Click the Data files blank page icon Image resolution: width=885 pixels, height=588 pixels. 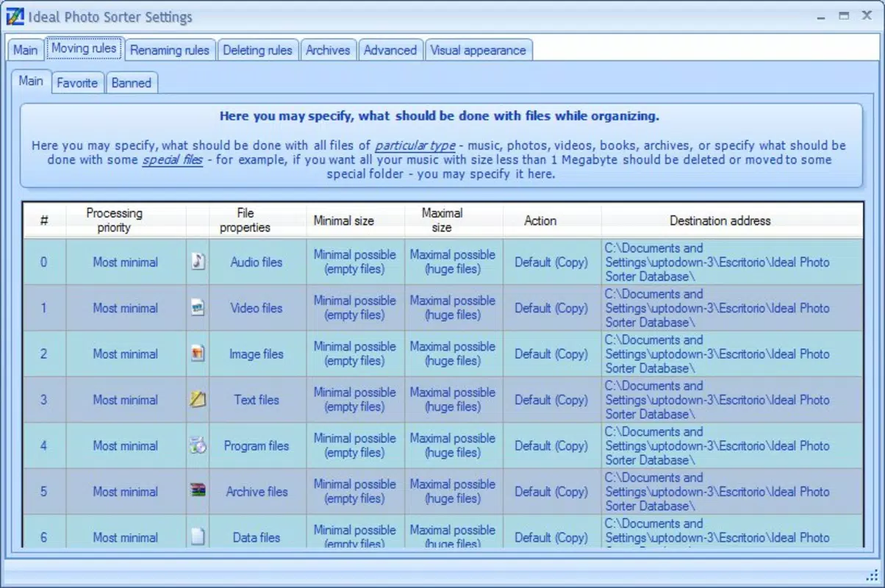coord(198,537)
